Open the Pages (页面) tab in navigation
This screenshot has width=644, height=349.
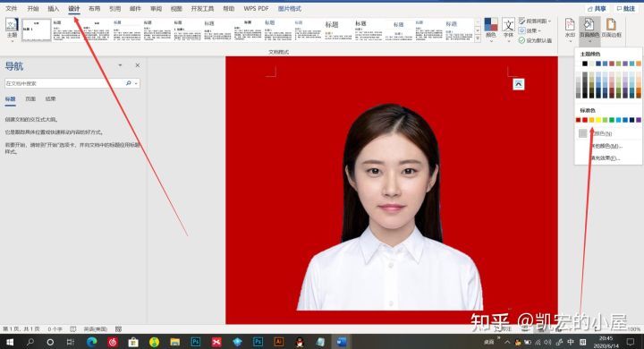click(30, 98)
